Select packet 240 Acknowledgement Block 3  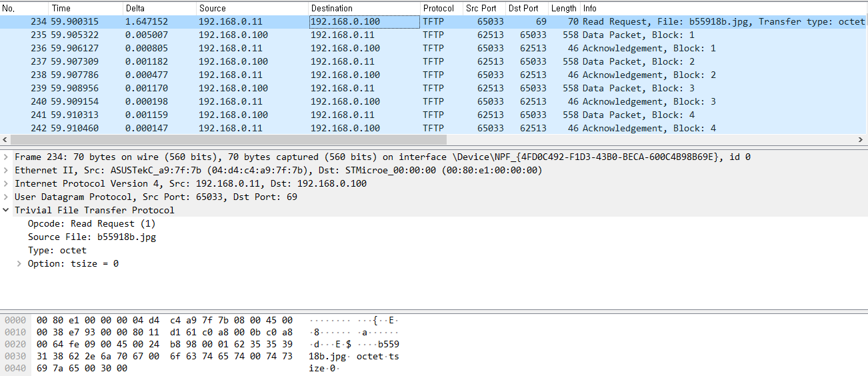(x=434, y=101)
